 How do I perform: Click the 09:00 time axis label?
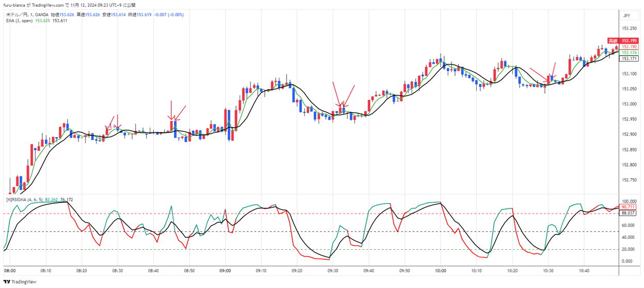pos(225,270)
